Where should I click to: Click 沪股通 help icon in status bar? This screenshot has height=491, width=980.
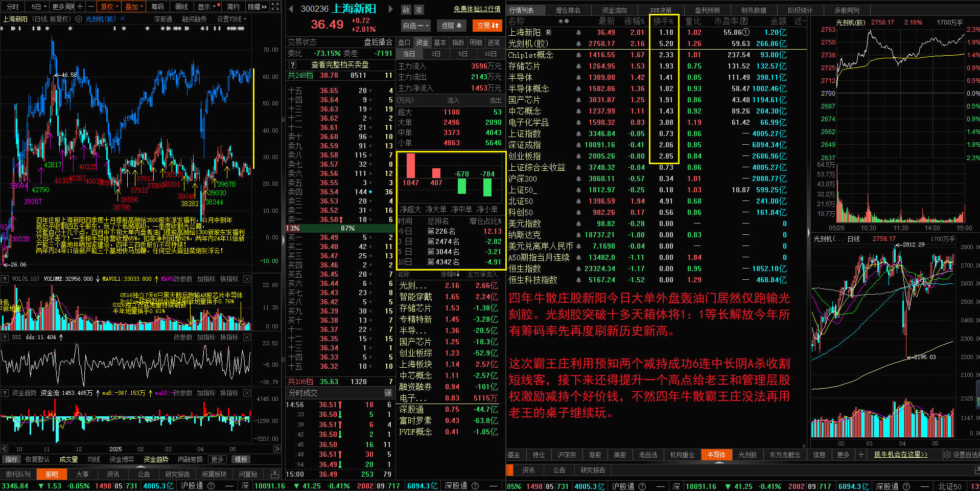(x=211, y=486)
